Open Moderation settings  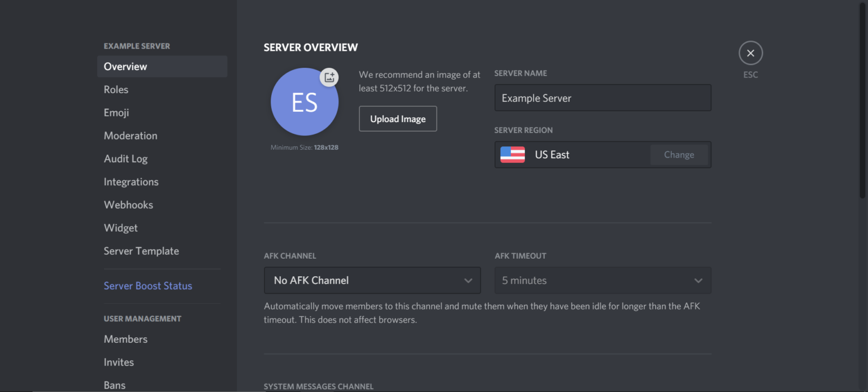(x=131, y=136)
